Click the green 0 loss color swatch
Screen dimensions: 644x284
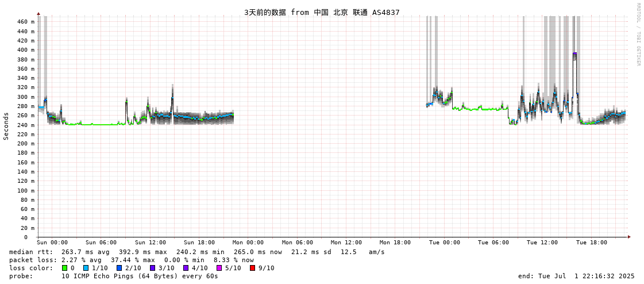(x=64, y=268)
